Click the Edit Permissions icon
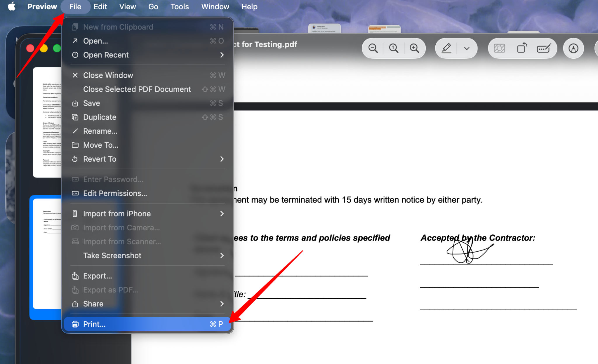598x364 pixels. coord(75,193)
